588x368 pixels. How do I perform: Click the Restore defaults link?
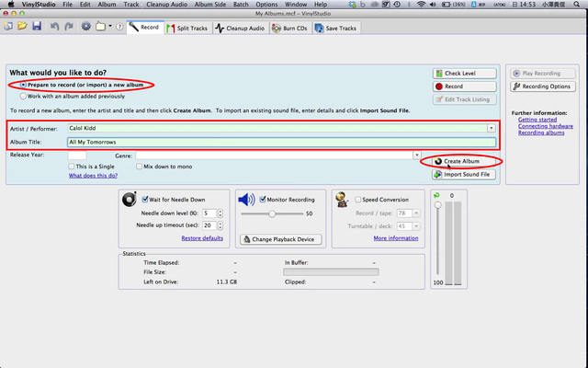[x=202, y=238]
